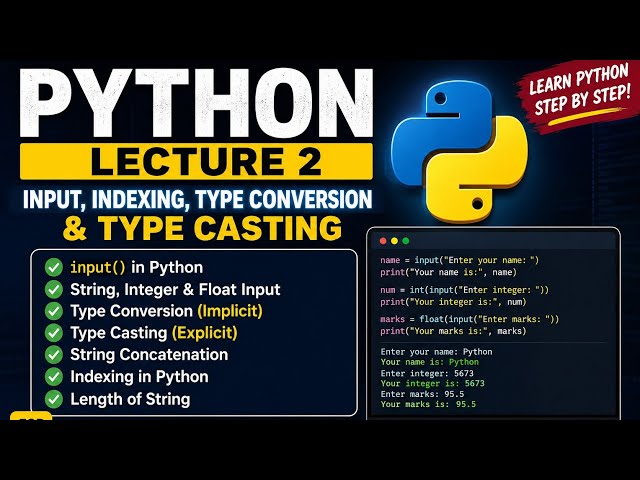Click the output line 'Enter your name: Python'
Image resolution: width=640 pixels, height=480 pixels.
pyautogui.click(x=436, y=352)
